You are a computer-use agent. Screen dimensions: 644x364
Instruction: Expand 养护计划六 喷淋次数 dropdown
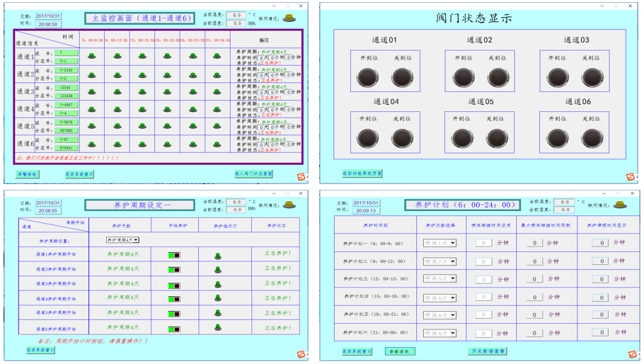click(439, 333)
